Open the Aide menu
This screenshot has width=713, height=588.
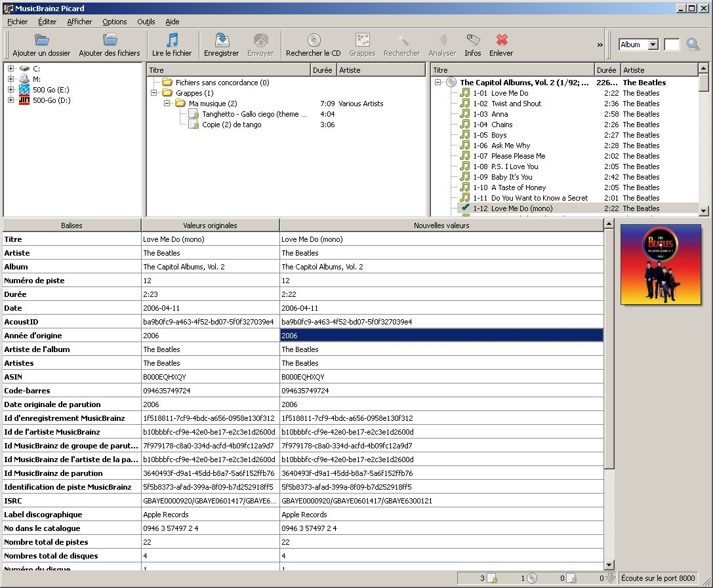[x=173, y=22]
